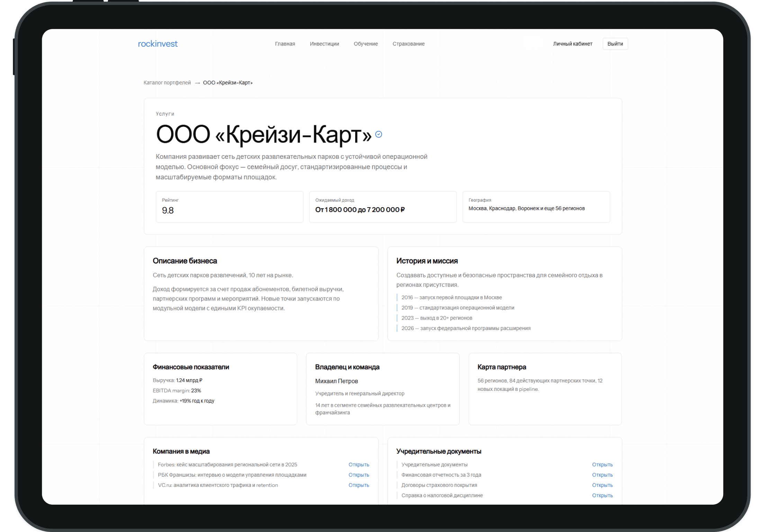Viewport: 763px width, 532px height.
Task: Return to Каталог портфелей via breadcrumb
Action: tap(167, 83)
